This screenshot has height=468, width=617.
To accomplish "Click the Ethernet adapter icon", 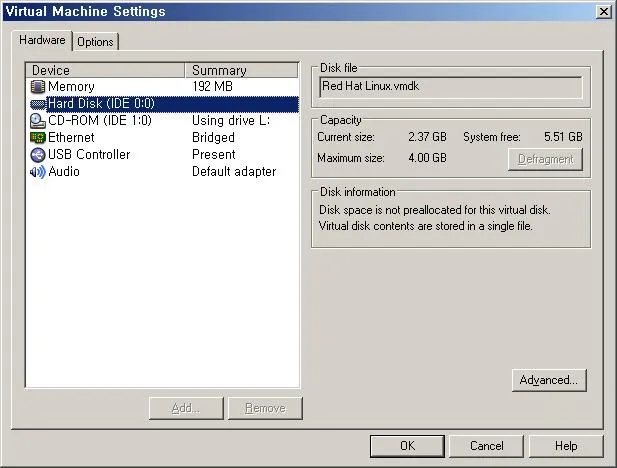I will tap(38, 138).
